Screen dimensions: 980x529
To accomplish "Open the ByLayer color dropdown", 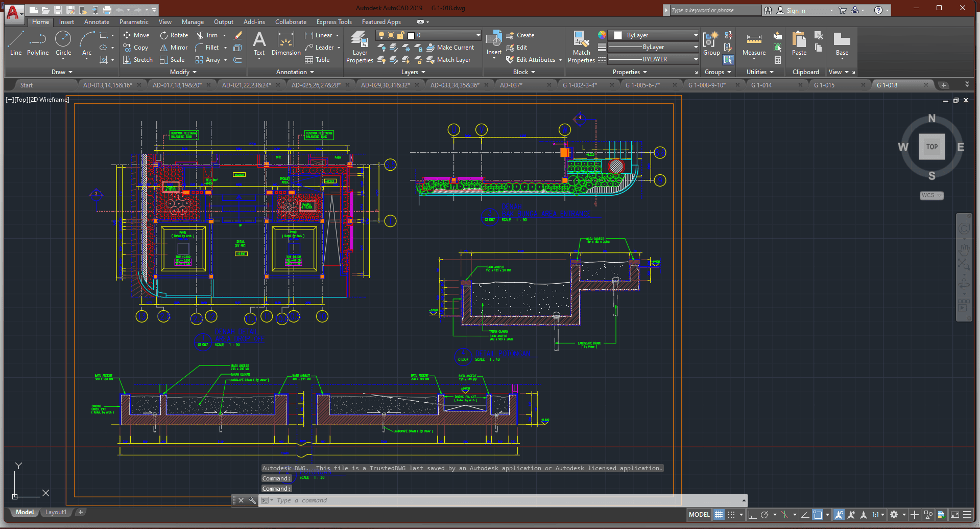I will 696,35.
